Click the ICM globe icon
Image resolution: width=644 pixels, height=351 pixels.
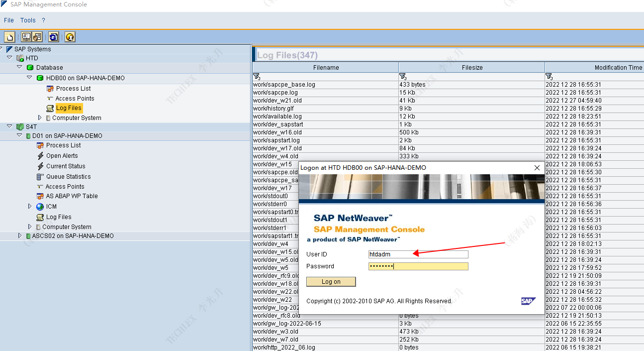point(40,207)
